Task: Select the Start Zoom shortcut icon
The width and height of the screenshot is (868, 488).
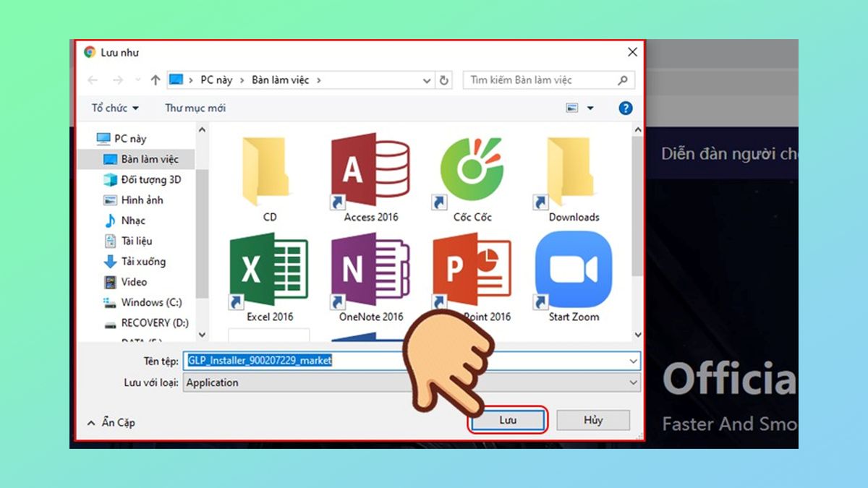Action: click(574, 271)
